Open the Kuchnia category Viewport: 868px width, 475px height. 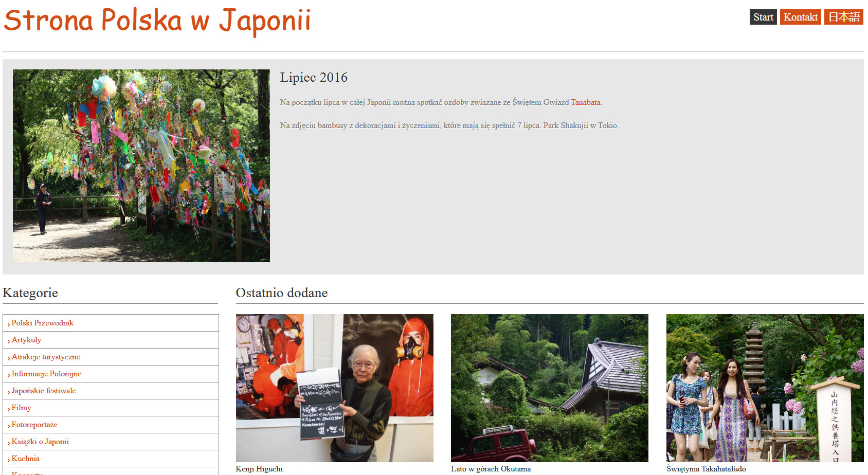26,459
